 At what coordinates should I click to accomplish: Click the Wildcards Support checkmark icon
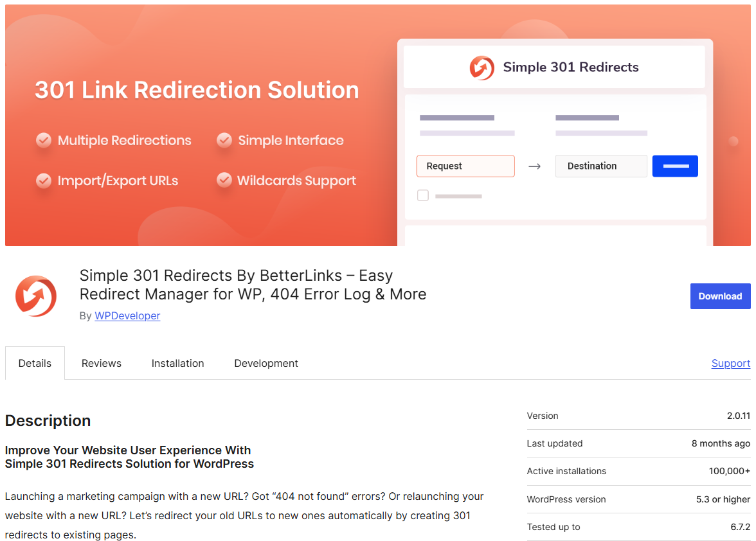[224, 180]
